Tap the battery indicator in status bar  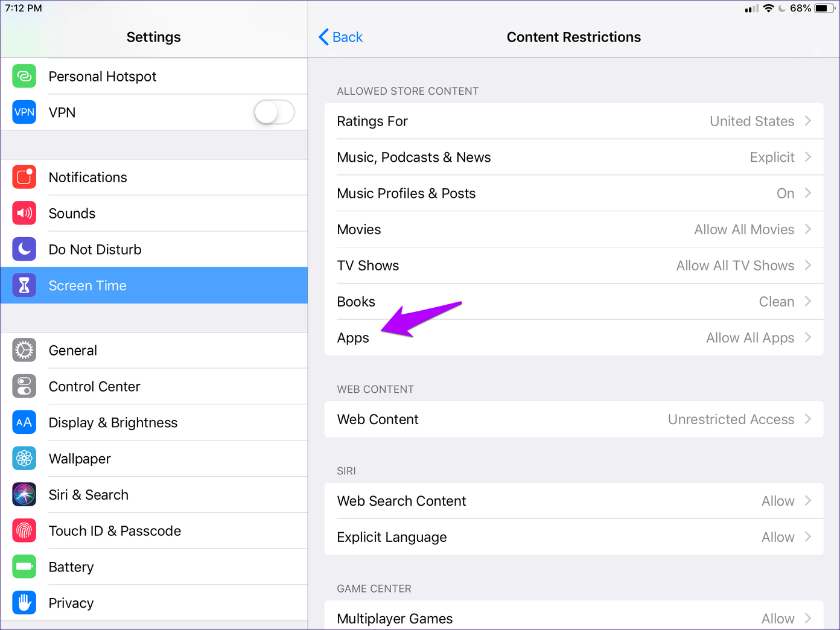[824, 8]
